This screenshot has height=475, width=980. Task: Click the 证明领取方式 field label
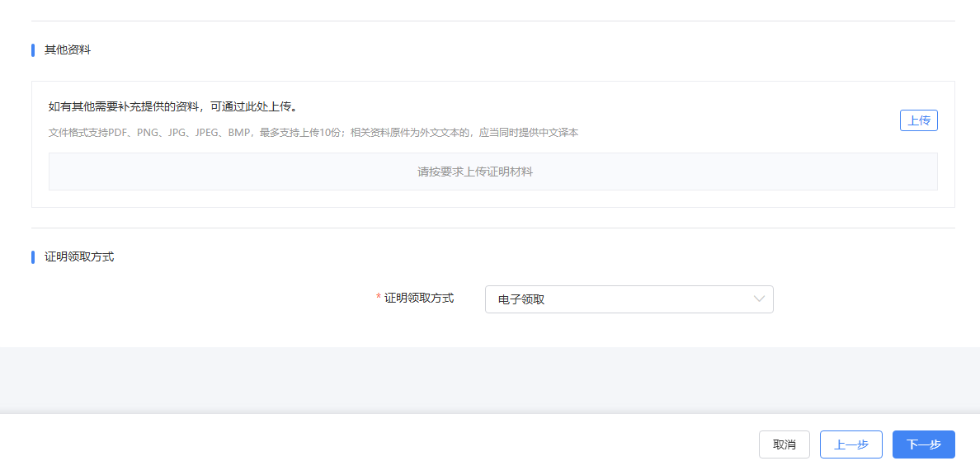pos(419,299)
